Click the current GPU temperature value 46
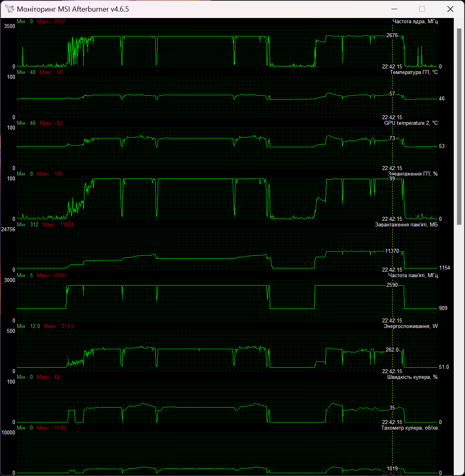 pyautogui.click(x=442, y=99)
